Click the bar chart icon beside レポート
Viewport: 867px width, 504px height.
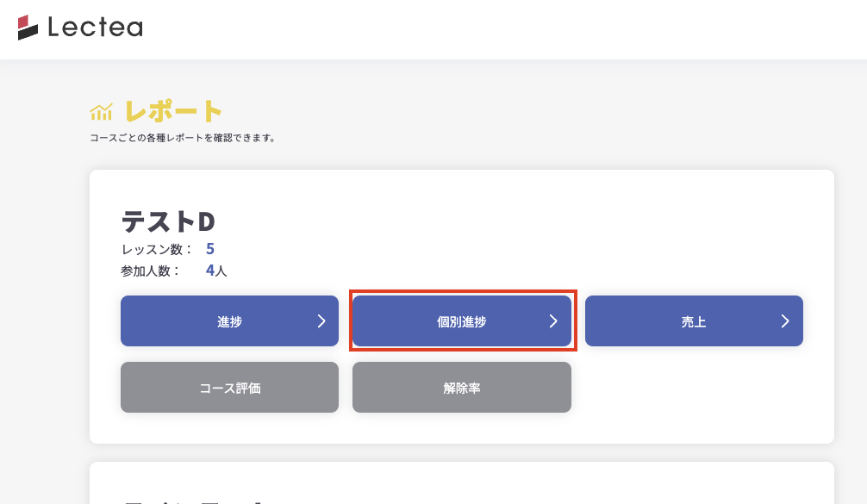click(101, 112)
